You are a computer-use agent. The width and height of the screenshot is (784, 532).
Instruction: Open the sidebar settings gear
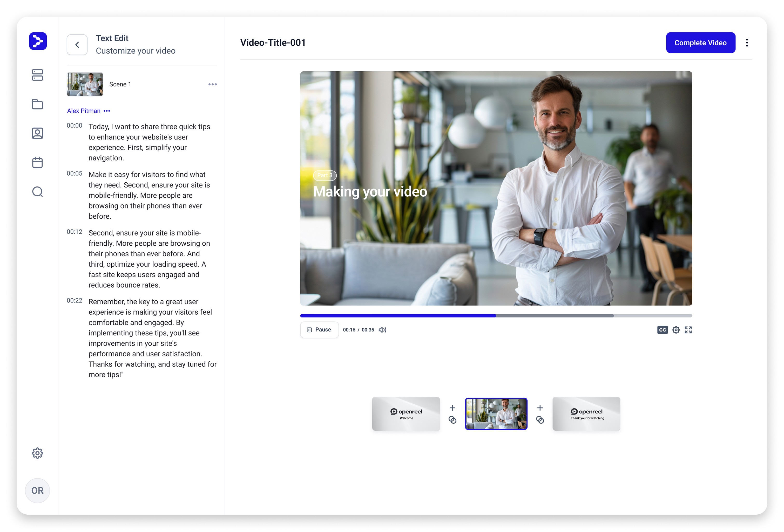(37, 453)
